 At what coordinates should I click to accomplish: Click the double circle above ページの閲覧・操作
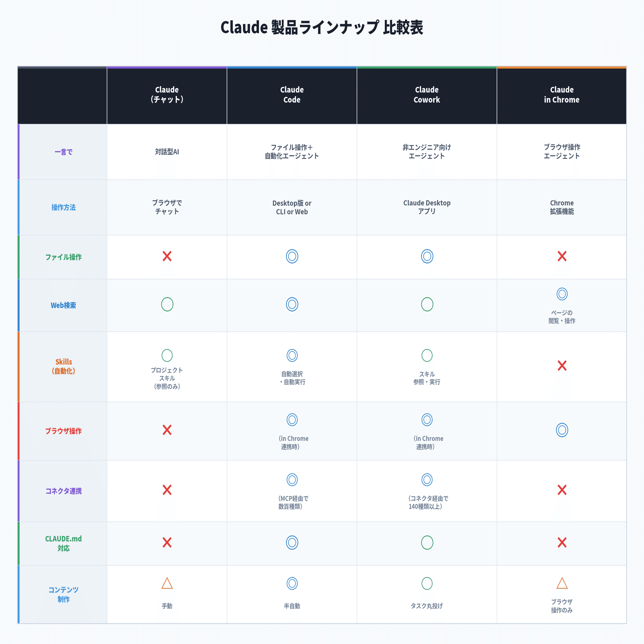click(562, 294)
